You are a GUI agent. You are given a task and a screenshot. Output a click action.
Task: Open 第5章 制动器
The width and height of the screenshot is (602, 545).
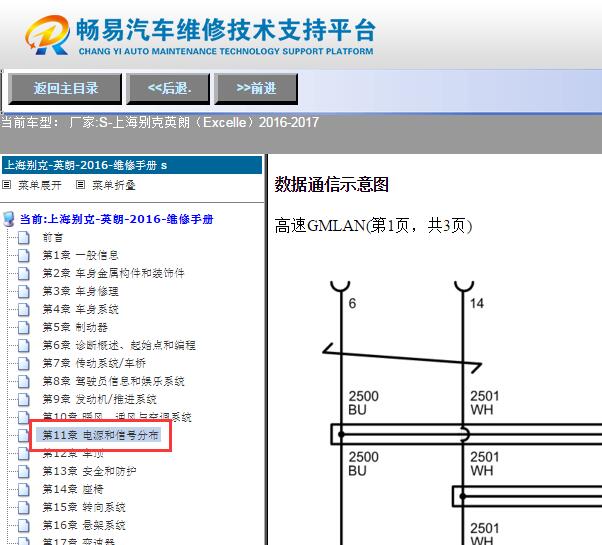click(75, 327)
